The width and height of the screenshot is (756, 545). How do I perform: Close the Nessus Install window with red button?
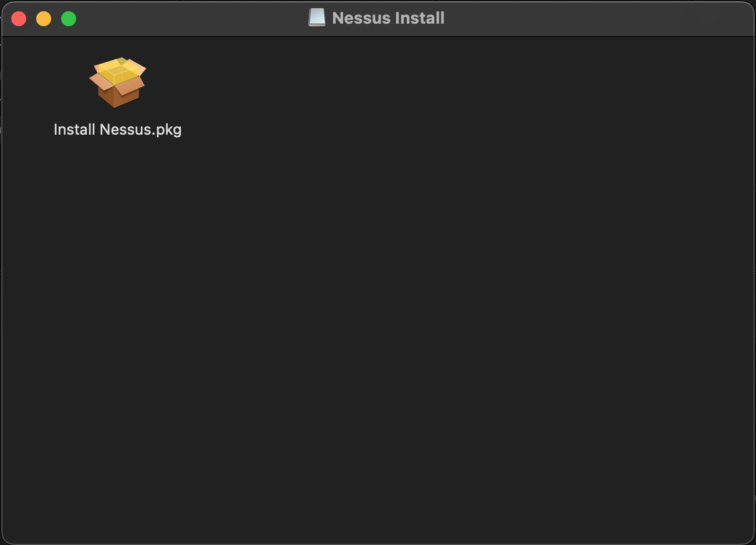(x=19, y=19)
